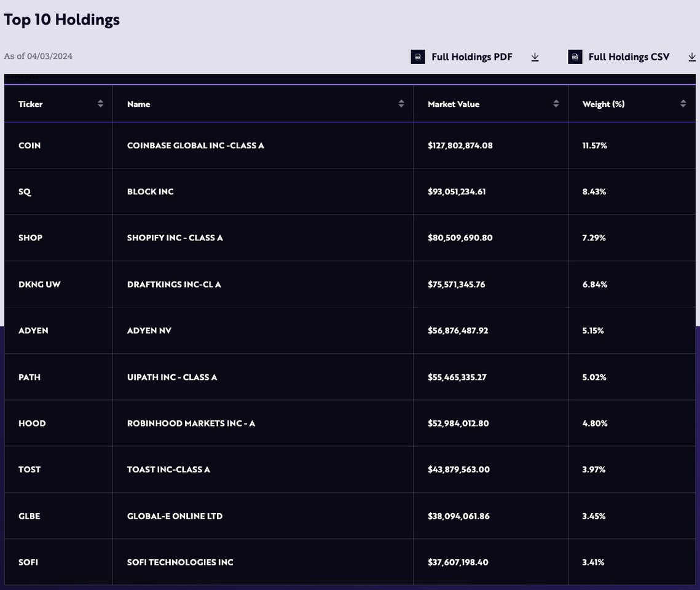700x590 pixels.
Task: Click the Ticker column header label
Action: coord(30,104)
